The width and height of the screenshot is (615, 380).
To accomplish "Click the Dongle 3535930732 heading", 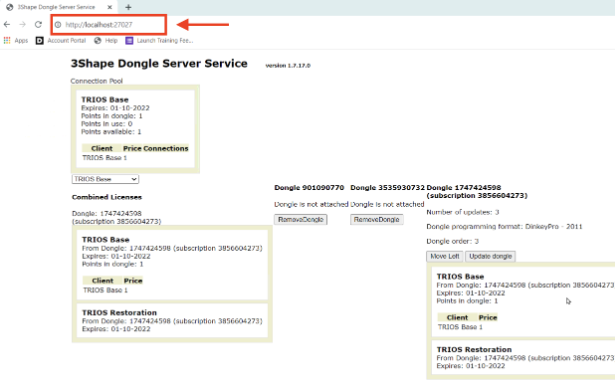I will 388,187.
